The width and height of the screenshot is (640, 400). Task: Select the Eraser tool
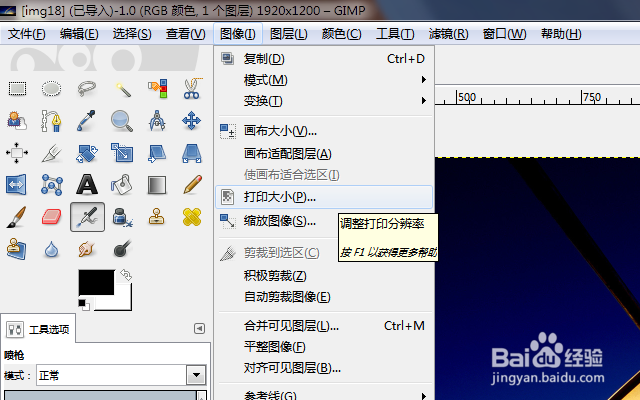(51, 217)
